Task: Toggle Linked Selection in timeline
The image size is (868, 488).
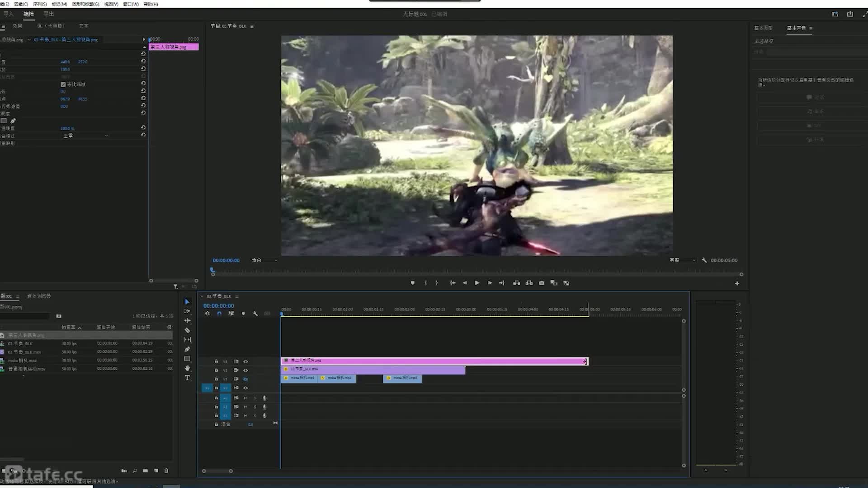Action: coord(231,314)
